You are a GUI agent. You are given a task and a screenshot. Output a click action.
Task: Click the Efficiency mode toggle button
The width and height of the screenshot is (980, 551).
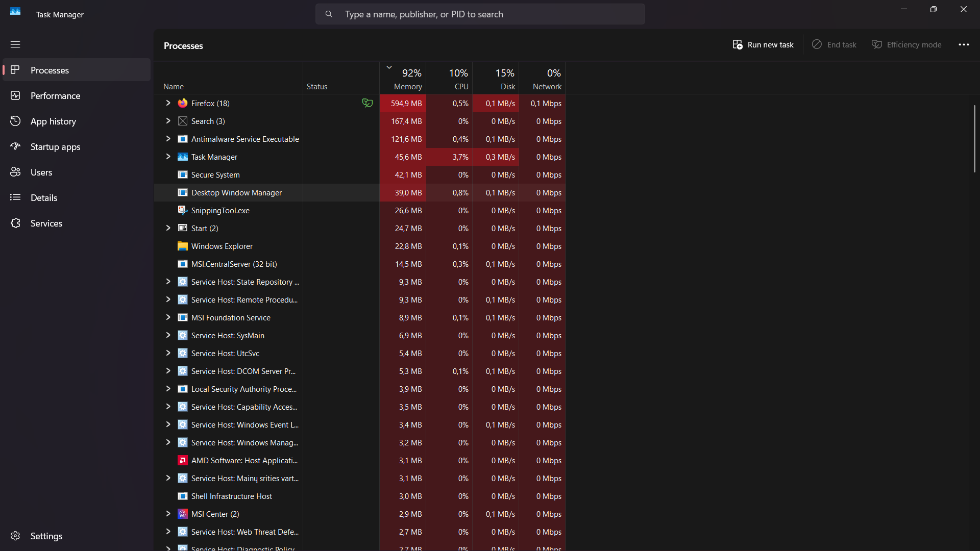(906, 44)
